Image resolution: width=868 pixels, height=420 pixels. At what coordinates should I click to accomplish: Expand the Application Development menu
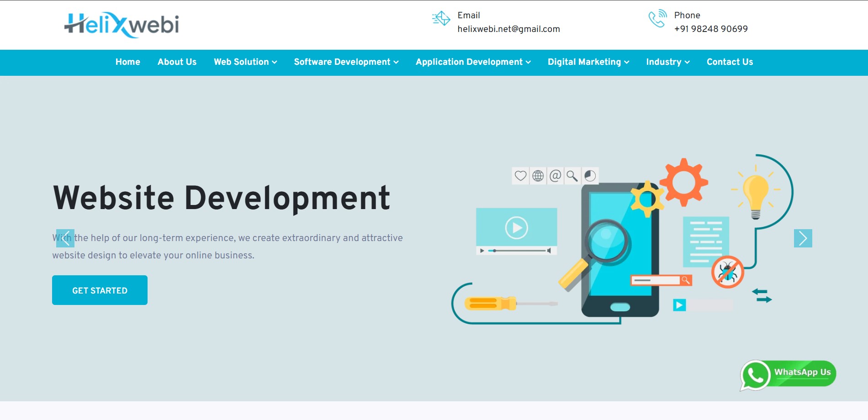[x=473, y=62]
